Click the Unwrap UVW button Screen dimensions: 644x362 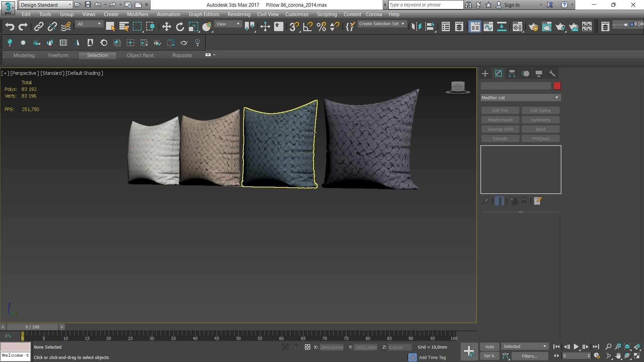click(x=500, y=129)
